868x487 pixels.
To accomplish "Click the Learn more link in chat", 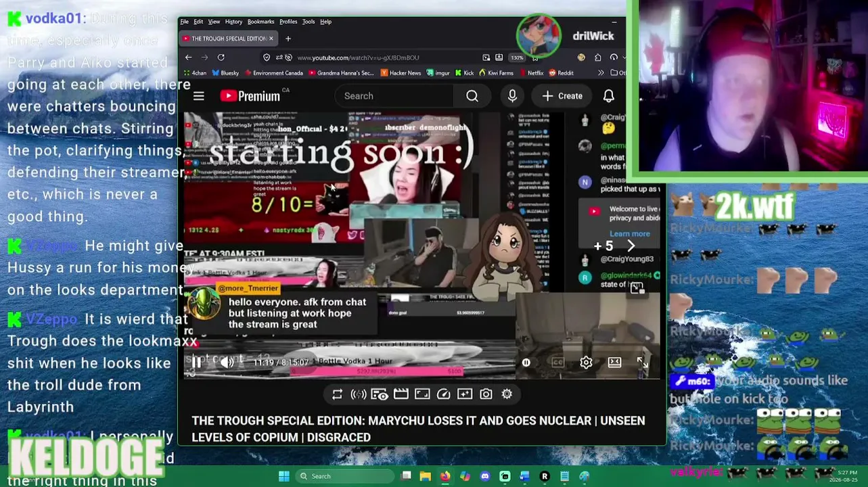I will [x=630, y=234].
